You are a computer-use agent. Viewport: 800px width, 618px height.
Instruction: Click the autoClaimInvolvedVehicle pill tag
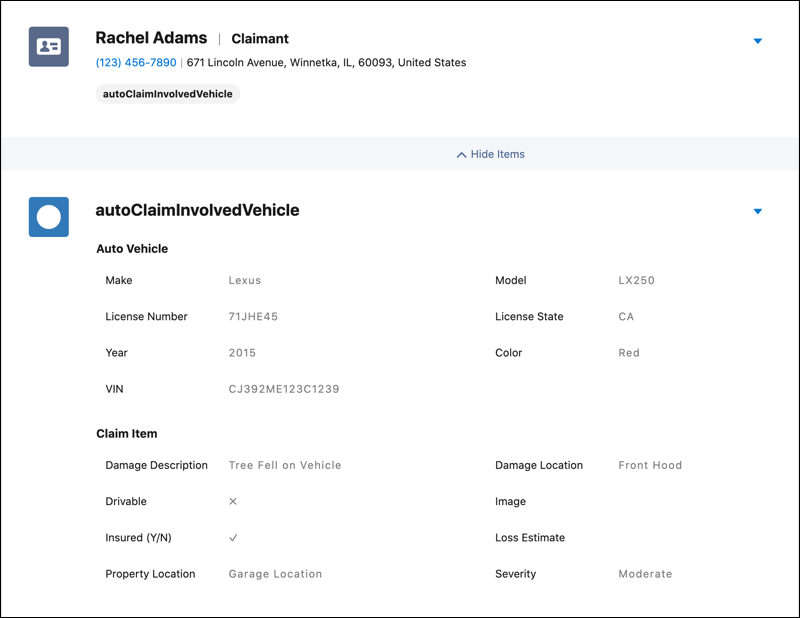click(x=167, y=94)
